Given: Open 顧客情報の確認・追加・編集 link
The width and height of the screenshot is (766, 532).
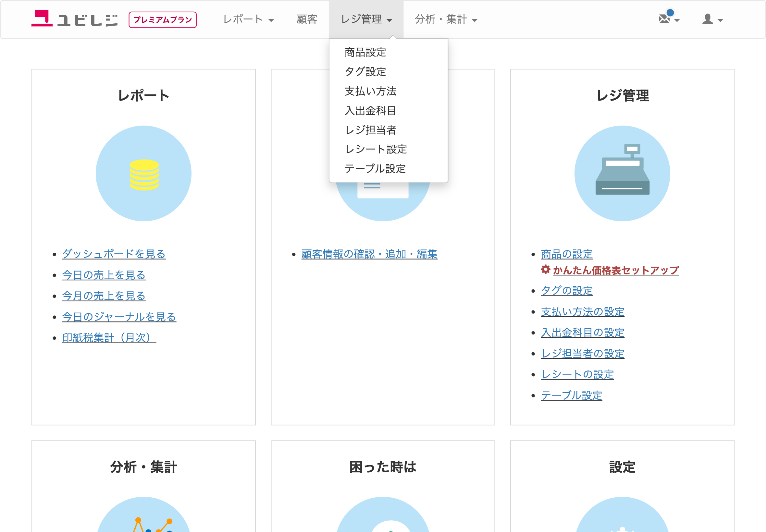Looking at the screenshot, I should (x=369, y=254).
